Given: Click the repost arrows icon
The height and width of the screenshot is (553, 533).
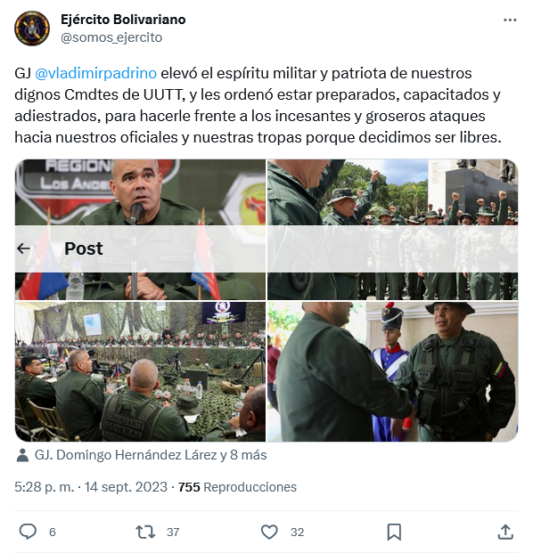Looking at the screenshot, I should (145, 531).
